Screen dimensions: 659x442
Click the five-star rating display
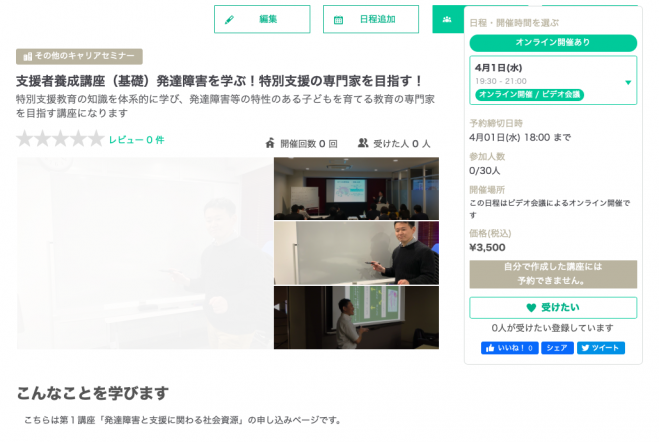[x=61, y=139]
